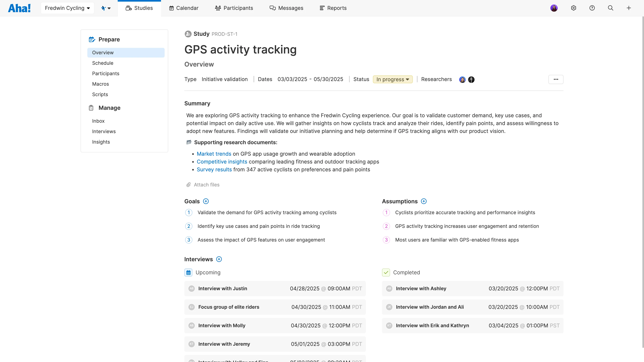Viewport: 644px width, 362px height.
Task: Check the Completed interviews checkbox
Action: pos(386,272)
